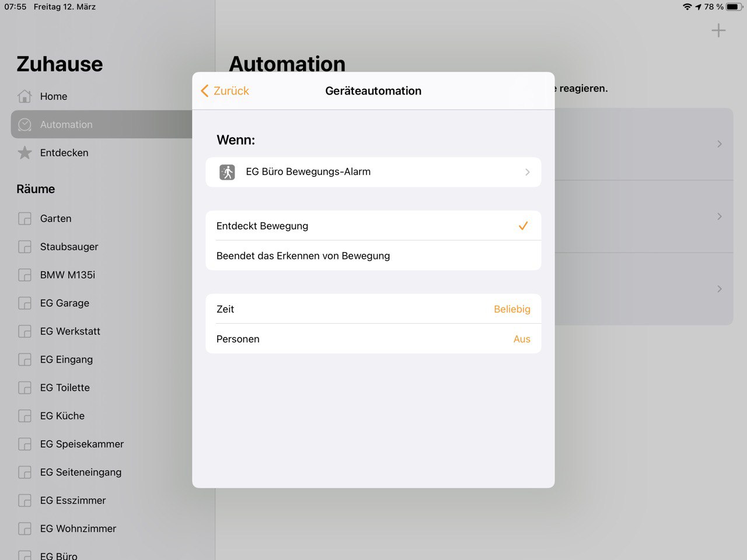Tap the battery indicator in status bar
This screenshot has height=560, width=747.
pos(734,7)
